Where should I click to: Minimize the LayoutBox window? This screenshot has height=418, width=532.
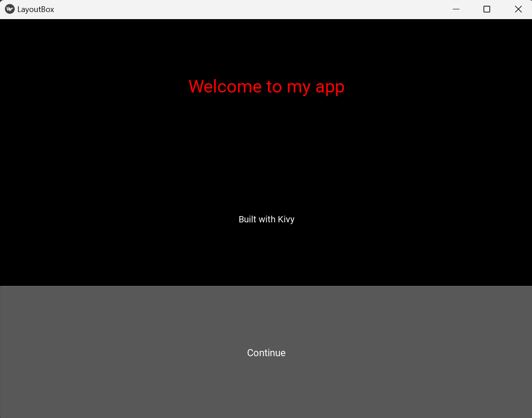(456, 9)
